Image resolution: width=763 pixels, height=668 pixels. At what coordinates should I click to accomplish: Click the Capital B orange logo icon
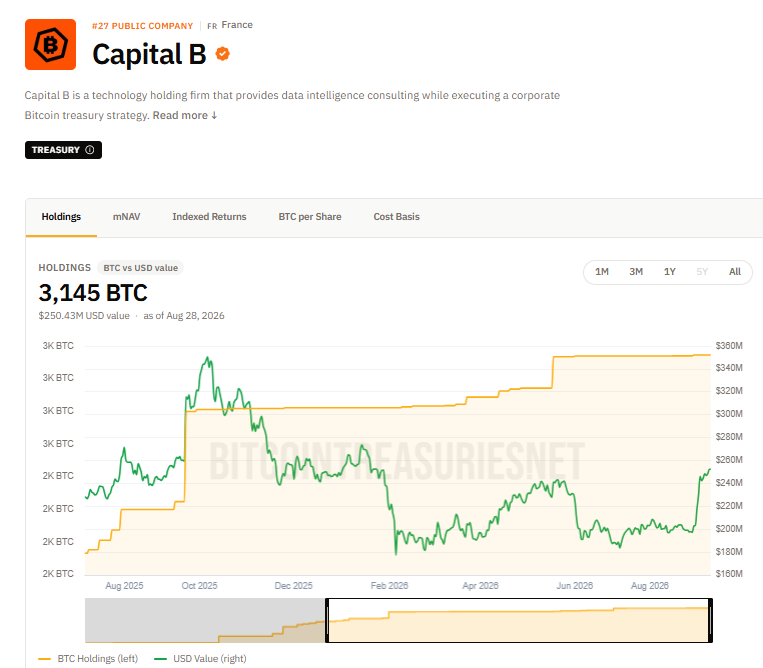click(51, 45)
